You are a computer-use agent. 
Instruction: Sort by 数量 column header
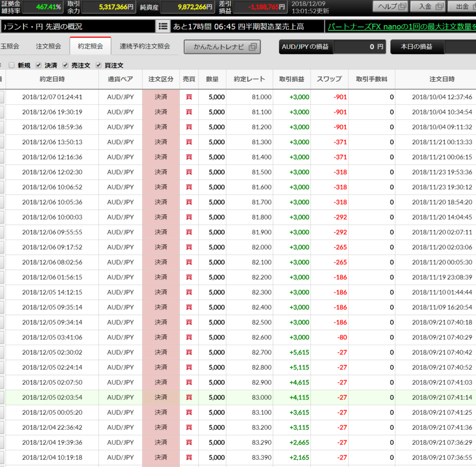[x=212, y=79]
